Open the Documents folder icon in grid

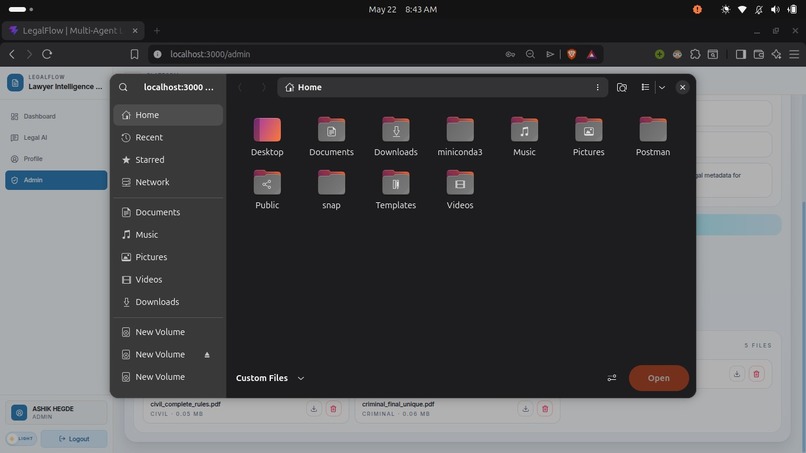[x=331, y=136]
